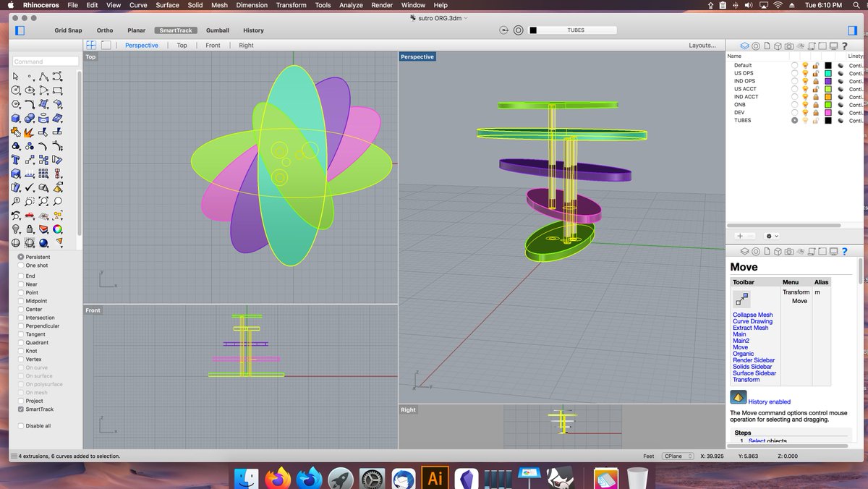
Task: Open the Perspective viewport title menu
Action: [x=417, y=56]
